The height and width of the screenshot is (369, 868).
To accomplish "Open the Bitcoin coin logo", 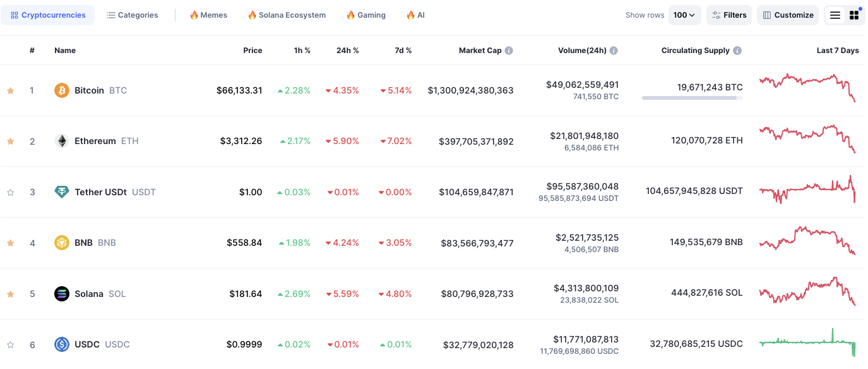I will click(61, 90).
